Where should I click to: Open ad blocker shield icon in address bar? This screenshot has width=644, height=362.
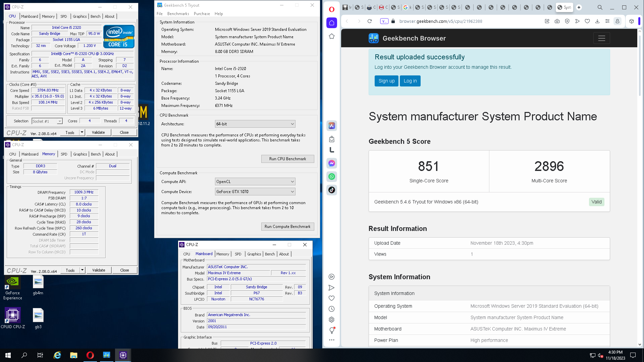point(567,21)
